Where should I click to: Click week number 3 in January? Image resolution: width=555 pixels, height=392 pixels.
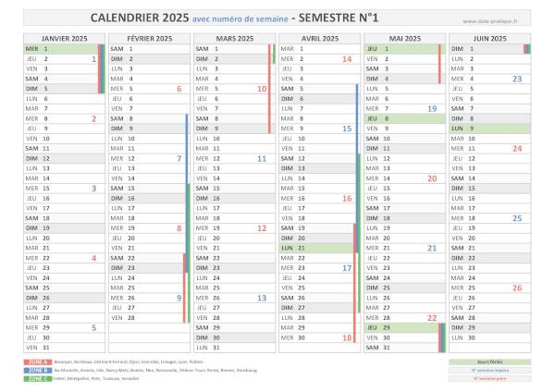coord(93,189)
